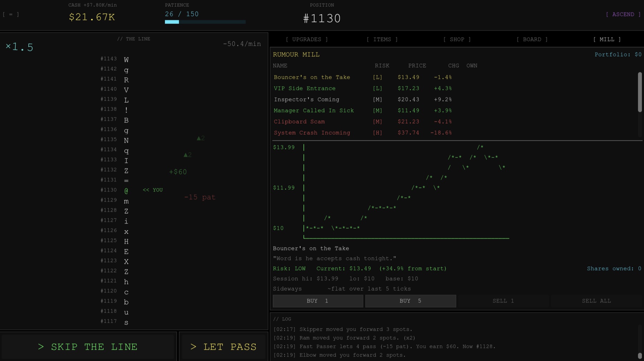The image size is (644, 361).
Task: Switch to the UPGRADES tab
Action: [307, 39]
